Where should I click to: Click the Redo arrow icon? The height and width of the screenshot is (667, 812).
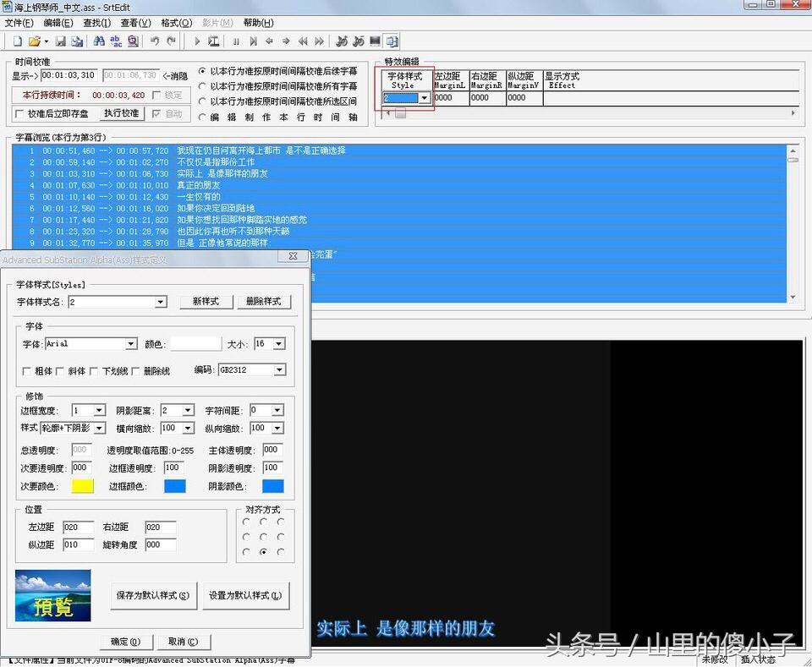[172, 41]
